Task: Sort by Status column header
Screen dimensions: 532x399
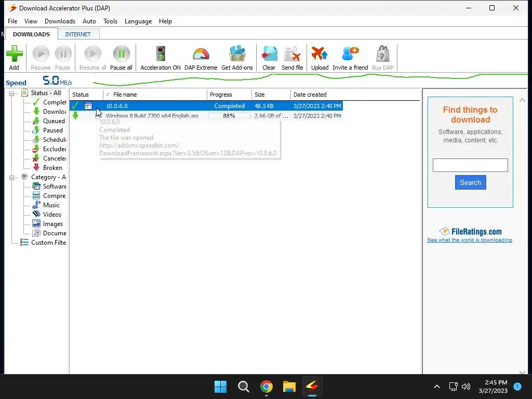Action: coord(86,95)
